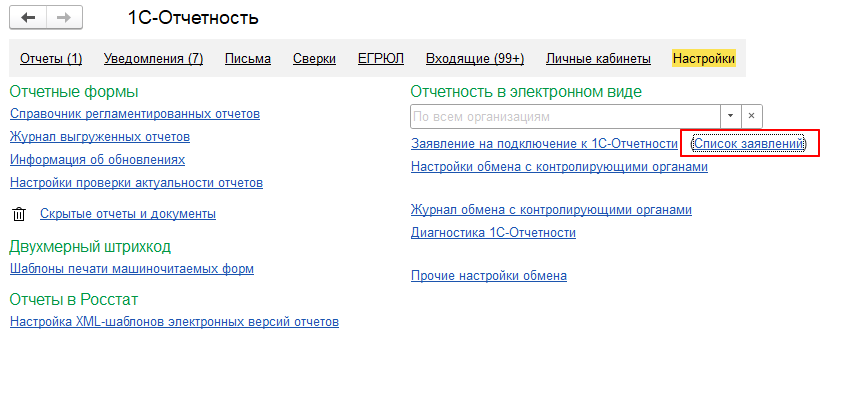Open Прочие настройки обмена

point(489,276)
